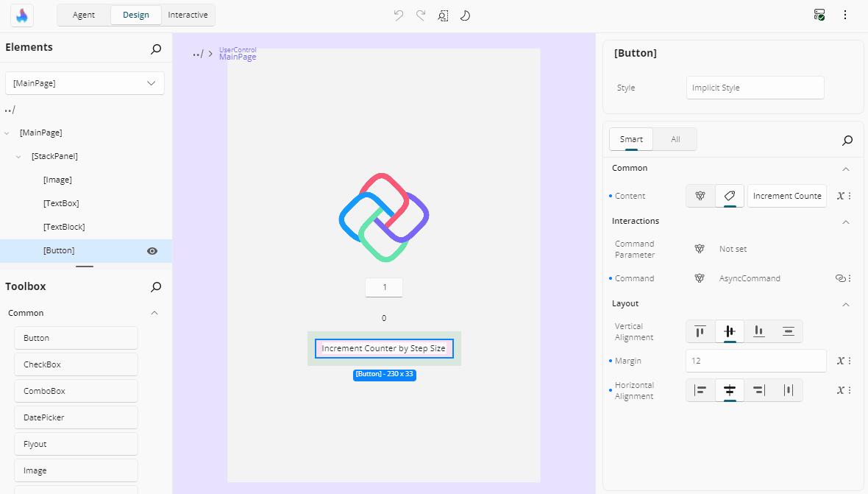Click the redo arrow in the top toolbar

tap(421, 15)
